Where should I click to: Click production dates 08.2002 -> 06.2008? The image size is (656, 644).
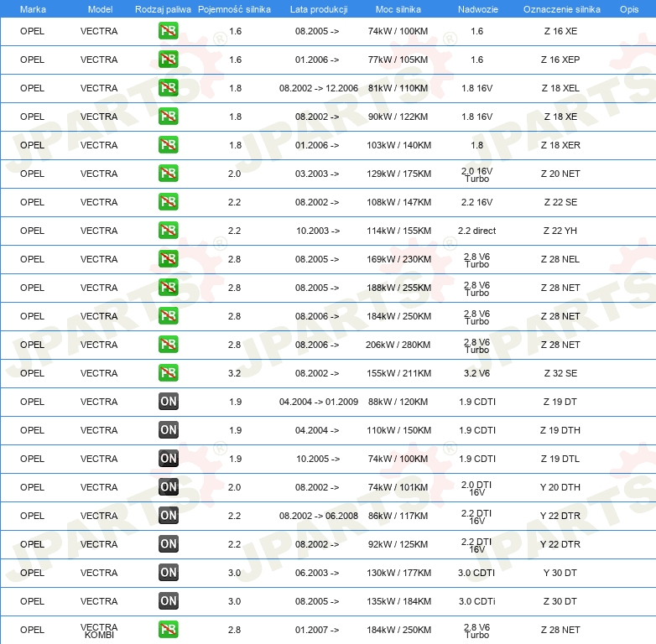click(x=319, y=516)
